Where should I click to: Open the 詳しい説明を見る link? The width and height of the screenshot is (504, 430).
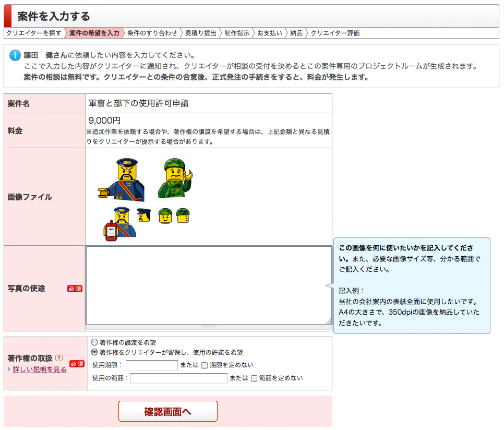point(40,369)
